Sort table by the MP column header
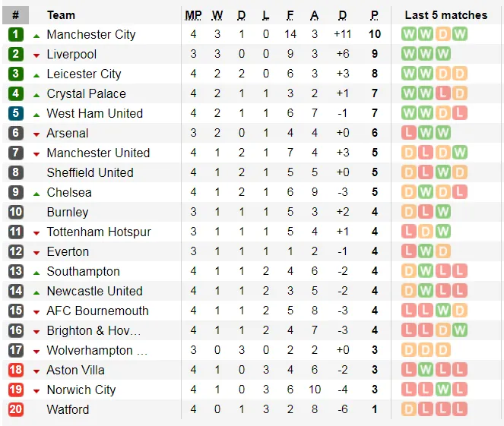The height and width of the screenshot is (426, 504). click(194, 15)
